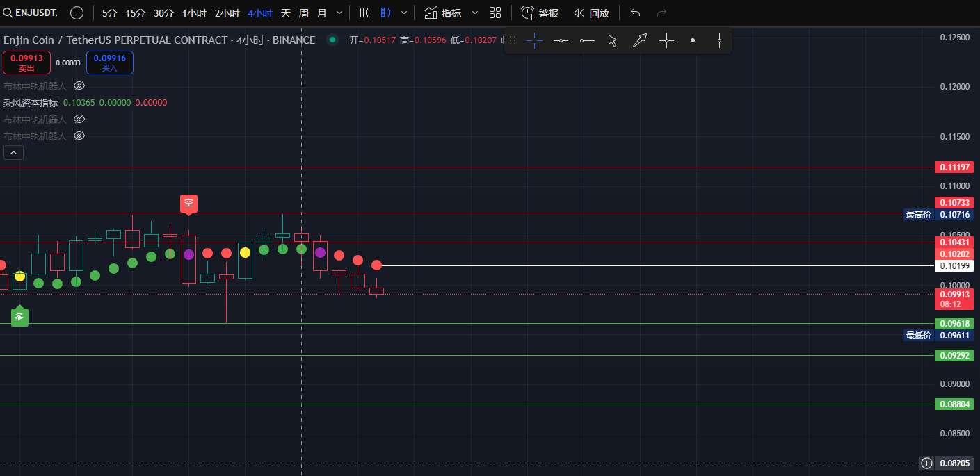Image resolution: width=980 pixels, height=476 pixels.
Task: Choose the vertical line tool
Action: 719,41
